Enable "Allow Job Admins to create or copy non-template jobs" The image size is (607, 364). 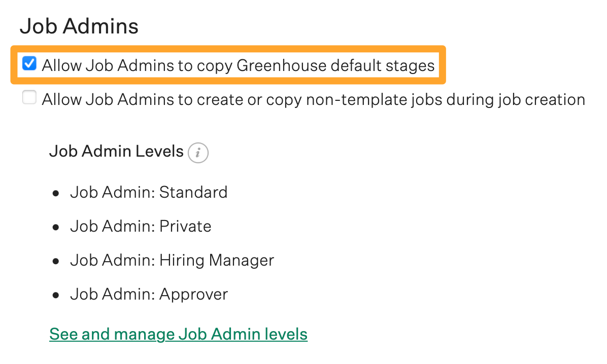(x=29, y=97)
